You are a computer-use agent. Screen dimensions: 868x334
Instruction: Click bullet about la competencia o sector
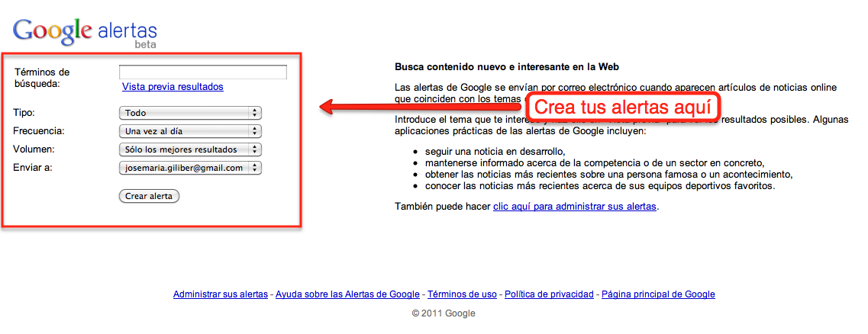pos(595,162)
